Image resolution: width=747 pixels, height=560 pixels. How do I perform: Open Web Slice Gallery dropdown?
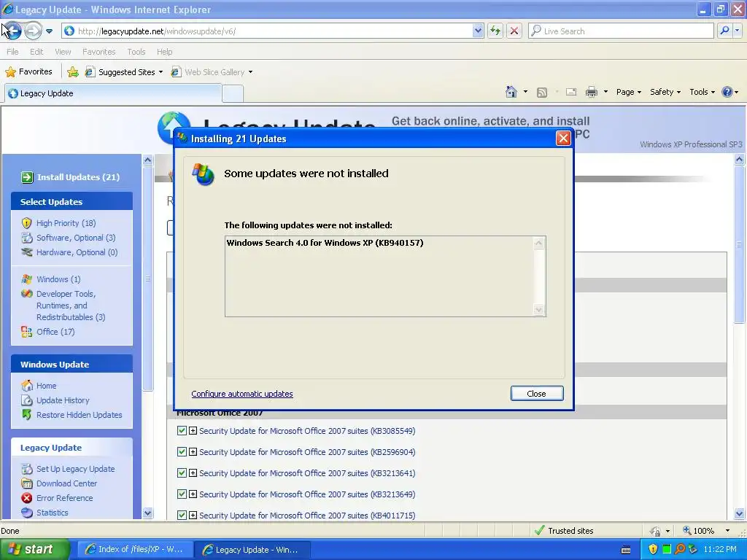212,72
